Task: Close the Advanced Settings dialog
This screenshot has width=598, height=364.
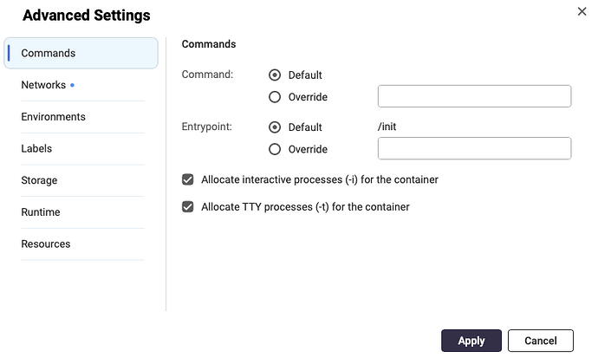Action: [581, 10]
